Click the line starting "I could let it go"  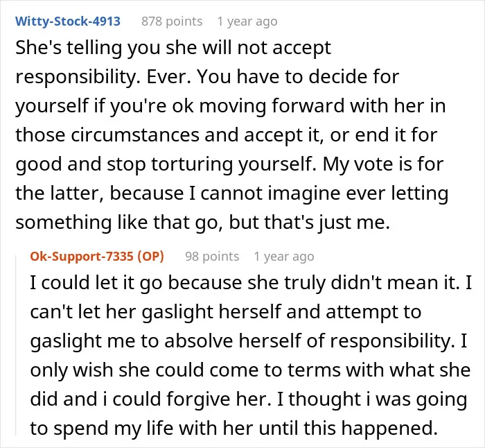(251, 283)
